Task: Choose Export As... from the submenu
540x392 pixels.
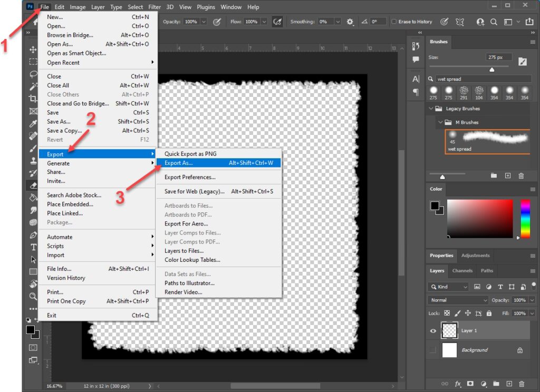Action: (x=179, y=163)
